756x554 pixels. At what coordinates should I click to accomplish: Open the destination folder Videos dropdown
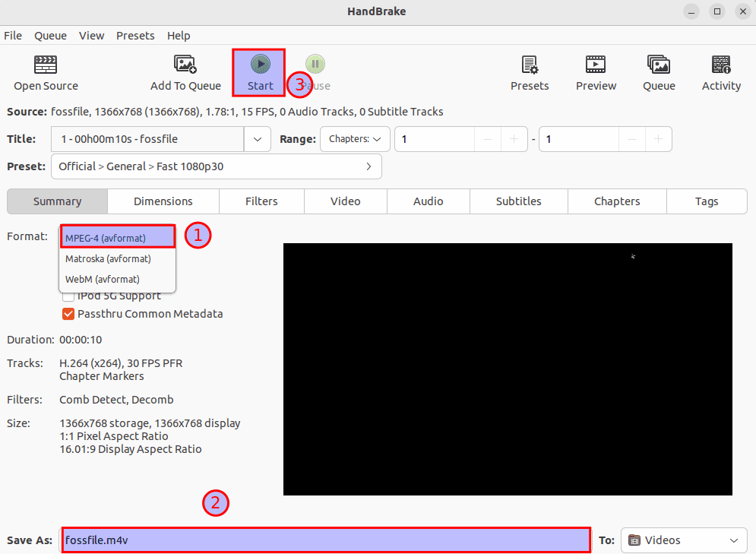[684, 540]
